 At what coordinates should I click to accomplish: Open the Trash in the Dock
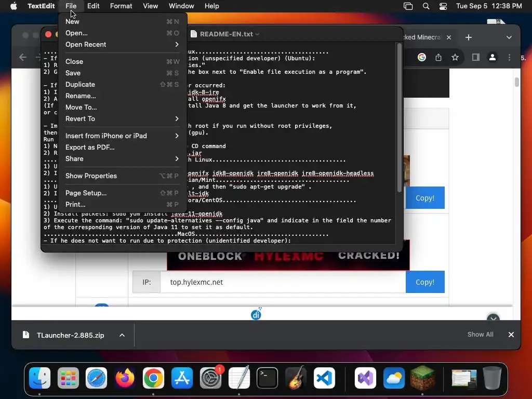point(493,378)
